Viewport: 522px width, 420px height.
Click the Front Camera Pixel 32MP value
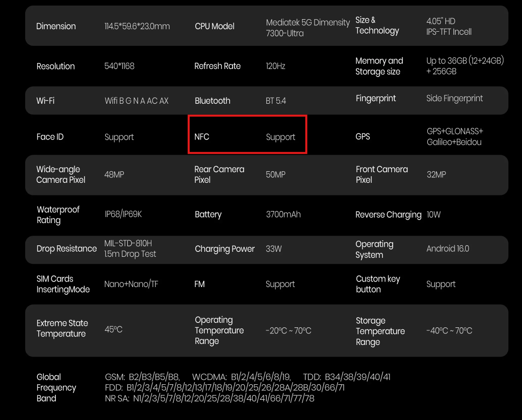(436, 174)
